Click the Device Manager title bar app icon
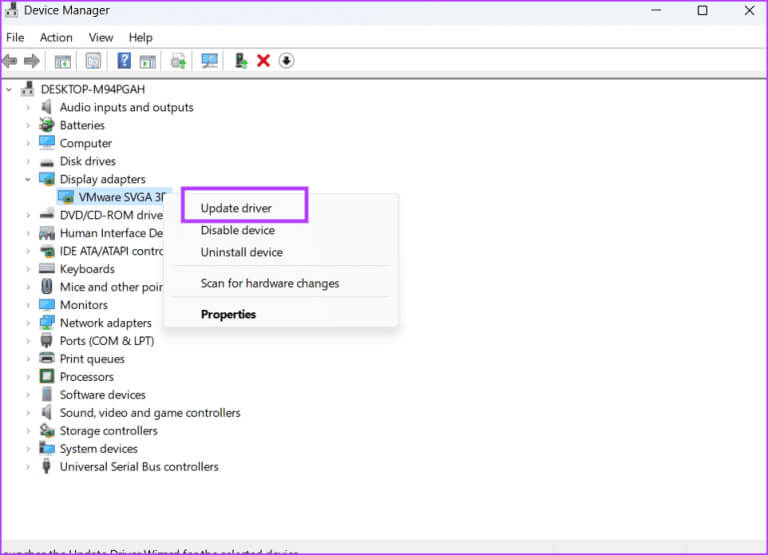768x555 pixels. pos(11,10)
